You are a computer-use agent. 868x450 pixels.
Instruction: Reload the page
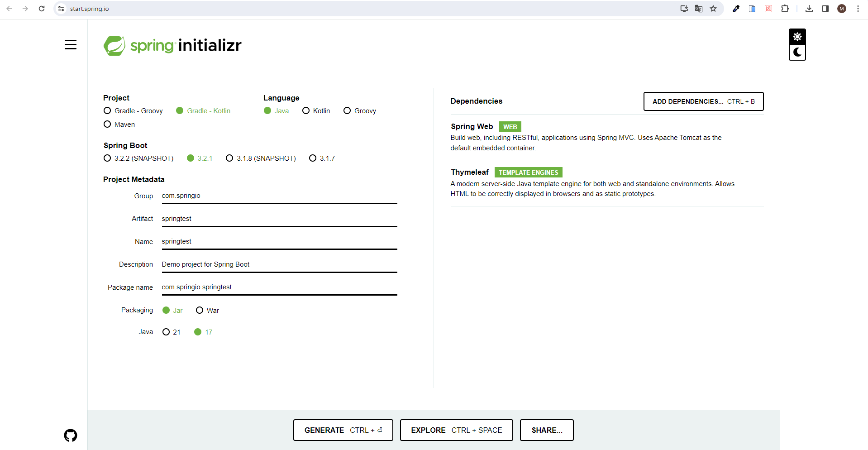tap(42, 9)
